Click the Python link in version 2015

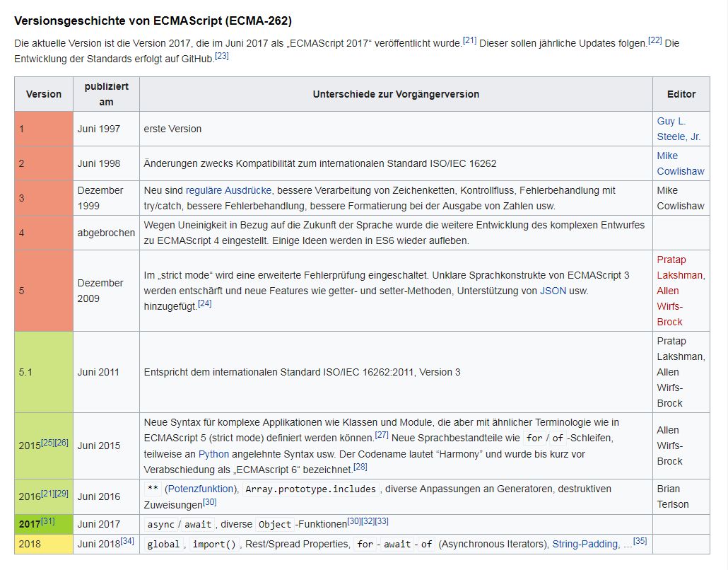[213, 454]
